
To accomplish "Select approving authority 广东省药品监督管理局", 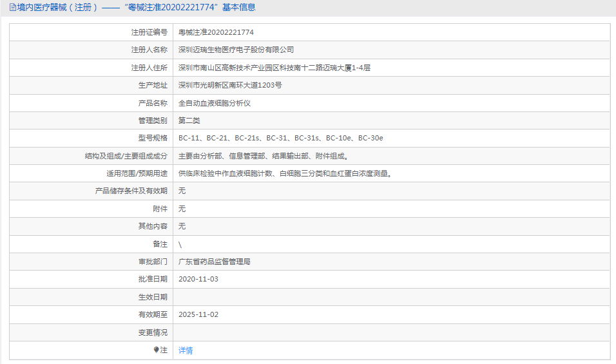I will [215, 262].
